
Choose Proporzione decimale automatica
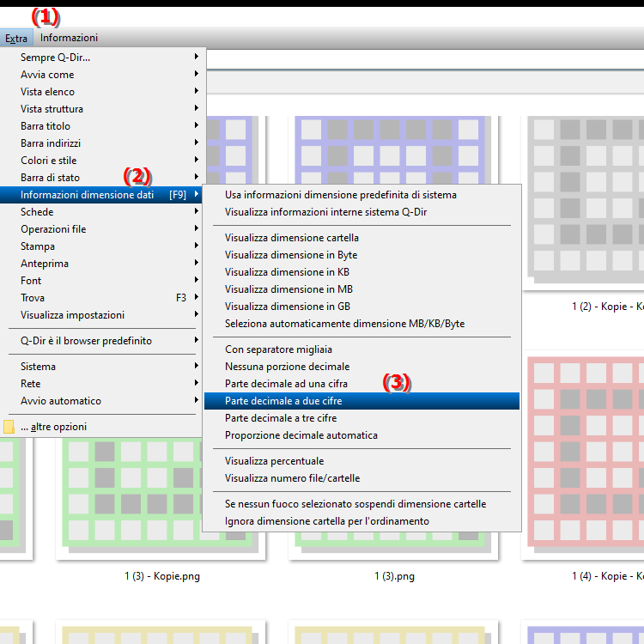click(361, 435)
